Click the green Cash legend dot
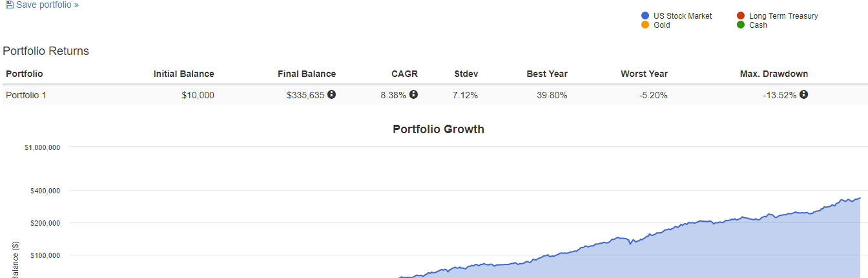This screenshot has width=868, height=278. [741, 25]
